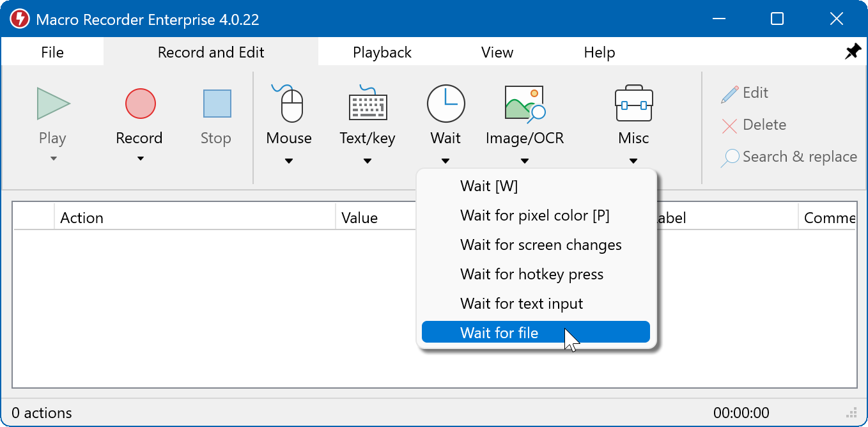Screen dimensions: 868x427
Task: Expand the Misc dropdown arrow
Action: point(633,161)
